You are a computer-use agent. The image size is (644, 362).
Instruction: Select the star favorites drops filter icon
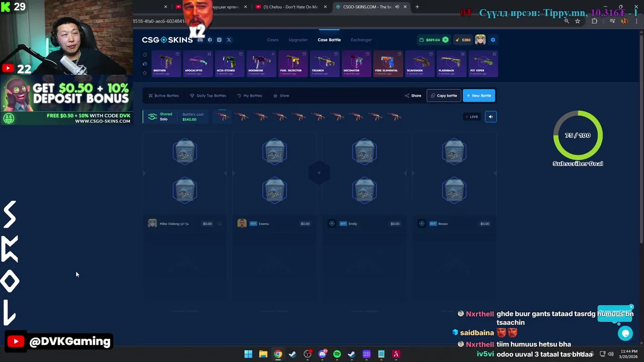click(x=145, y=73)
